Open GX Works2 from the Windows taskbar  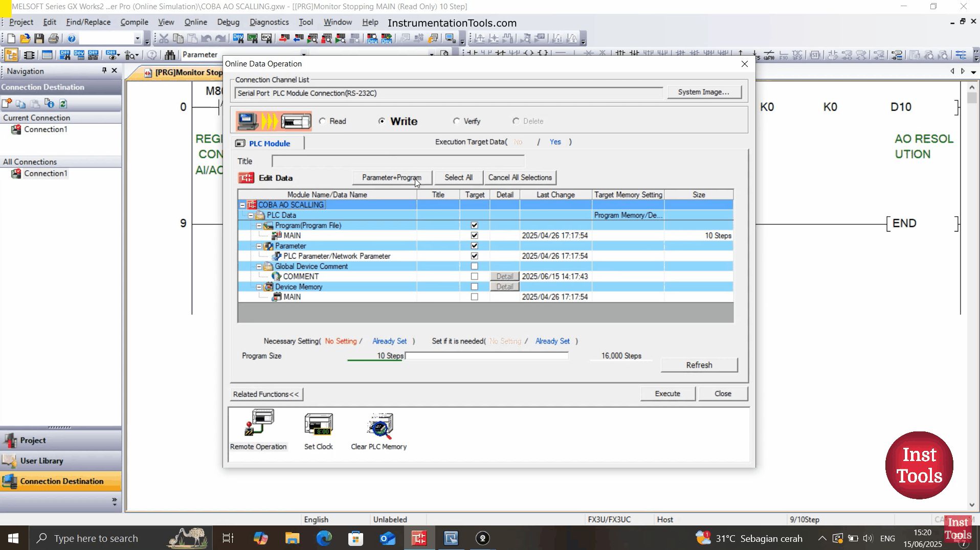419,538
